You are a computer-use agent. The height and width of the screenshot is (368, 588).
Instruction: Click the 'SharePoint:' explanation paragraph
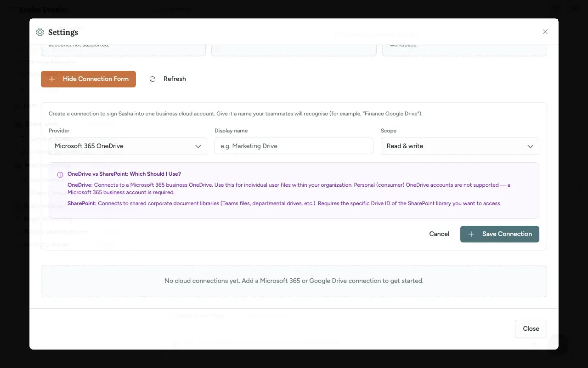tap(284, 203)
